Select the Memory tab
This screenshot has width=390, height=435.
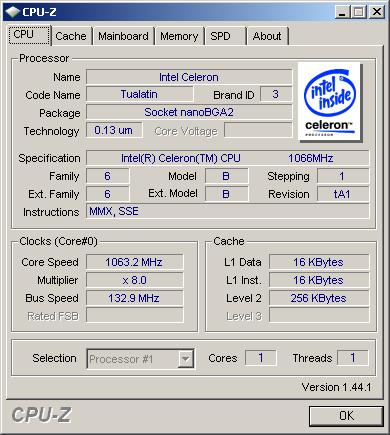coord(179,36)
